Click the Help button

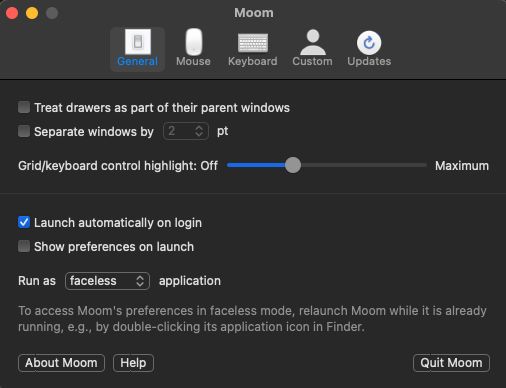click(x=133, y=363)
